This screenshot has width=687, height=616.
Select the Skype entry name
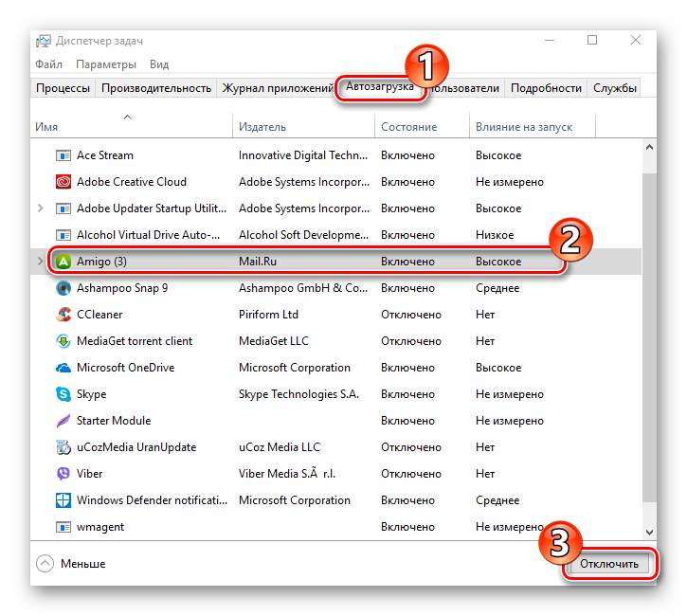92,394
